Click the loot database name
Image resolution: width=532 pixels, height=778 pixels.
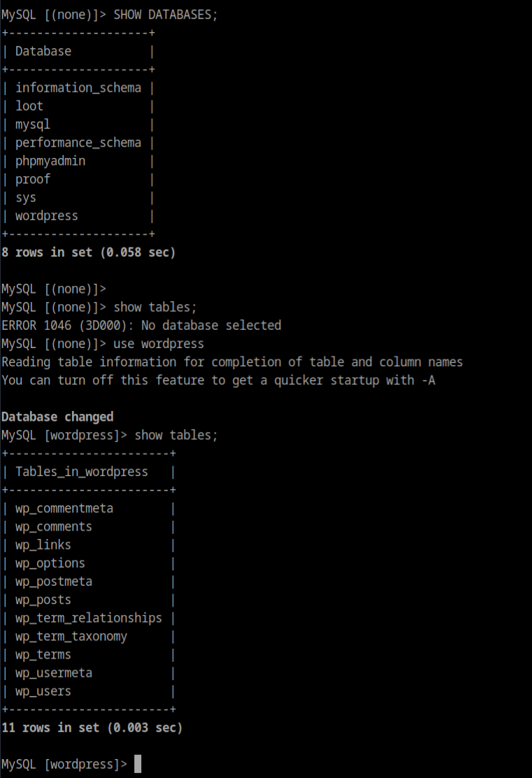[29, 106]
